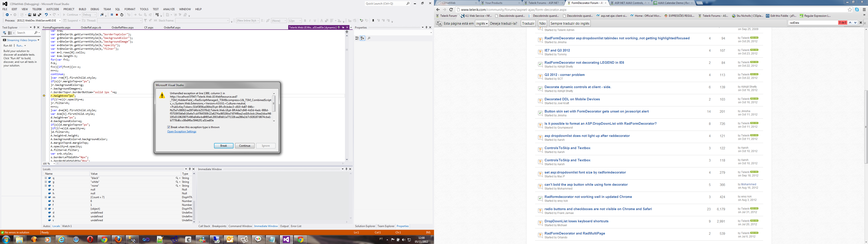Click the Navigate Backward arrow icon
The height and width of the screenshot is (244, 868).
point(7,15)
